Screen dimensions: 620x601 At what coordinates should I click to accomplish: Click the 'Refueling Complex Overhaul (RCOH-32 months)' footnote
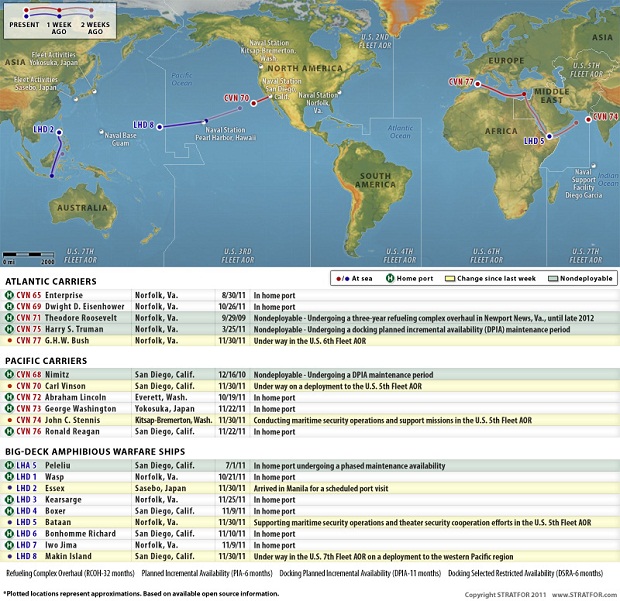70,573
